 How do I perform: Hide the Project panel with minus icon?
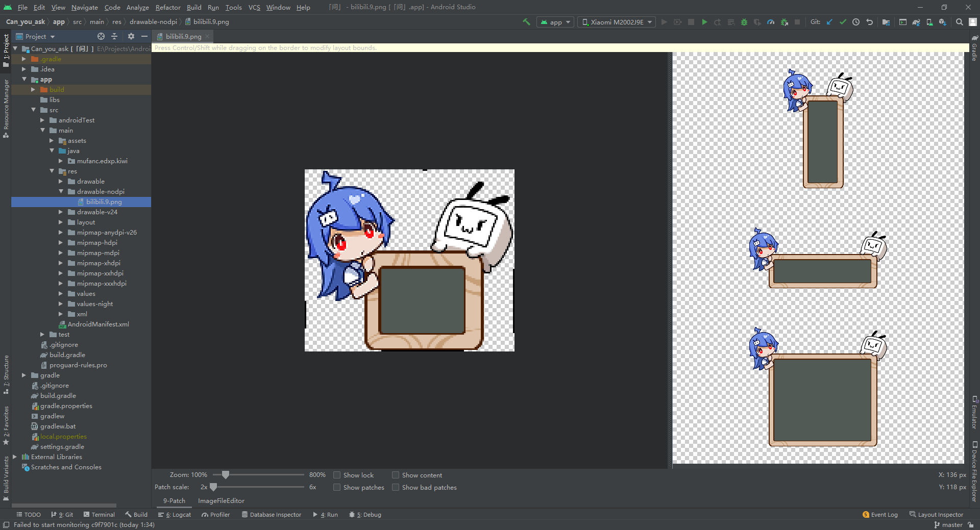[x=144, y=36]
